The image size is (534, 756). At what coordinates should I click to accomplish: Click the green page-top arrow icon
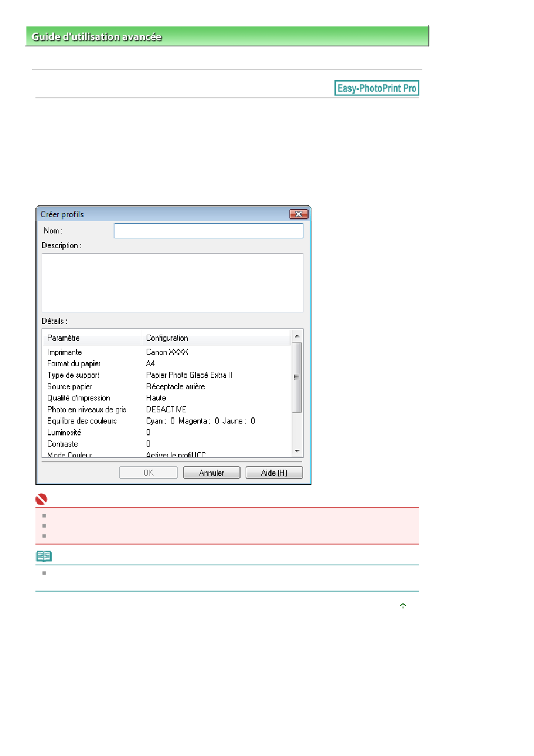pos(402,606)
